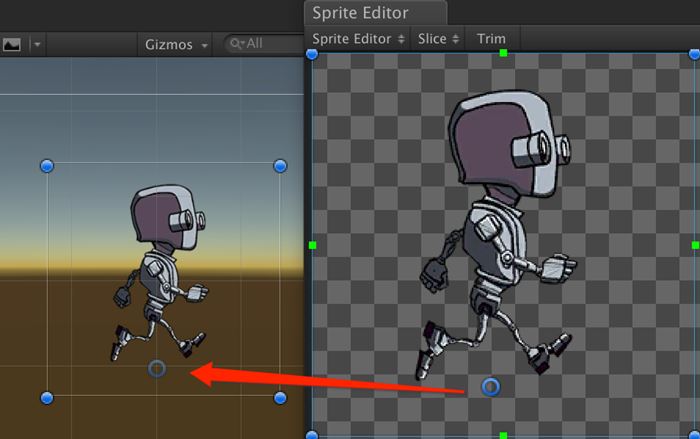Click top-right blue handle in scene view
700x439 pixels.
coord(280,165)
